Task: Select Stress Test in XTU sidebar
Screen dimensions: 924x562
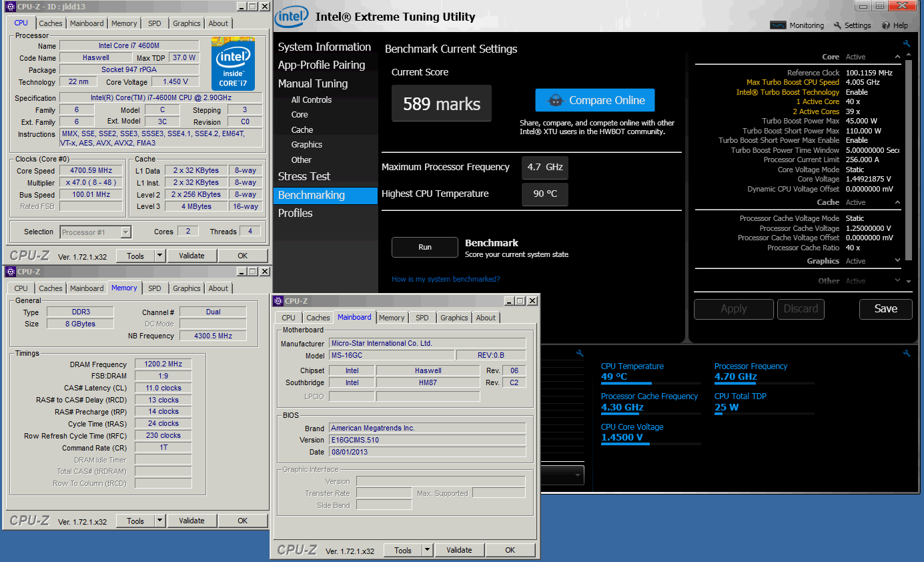Action: pos(304,176)
